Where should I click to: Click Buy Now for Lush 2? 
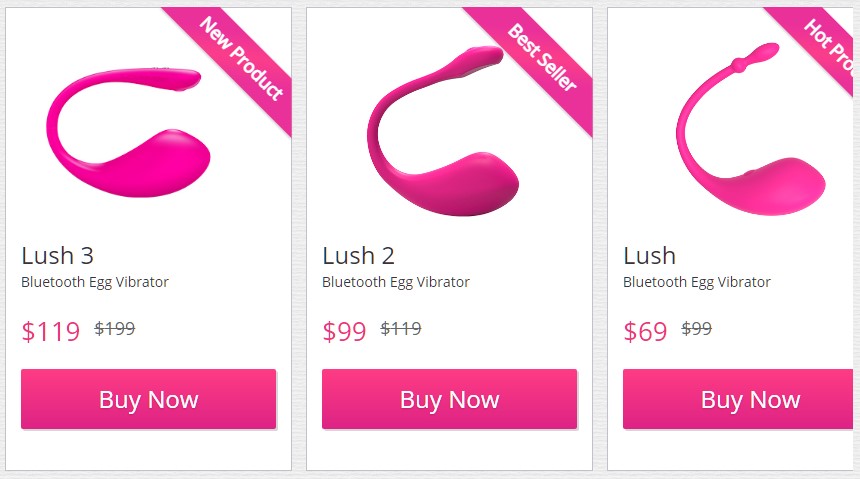pyautogui.click(x=449, y=399)
